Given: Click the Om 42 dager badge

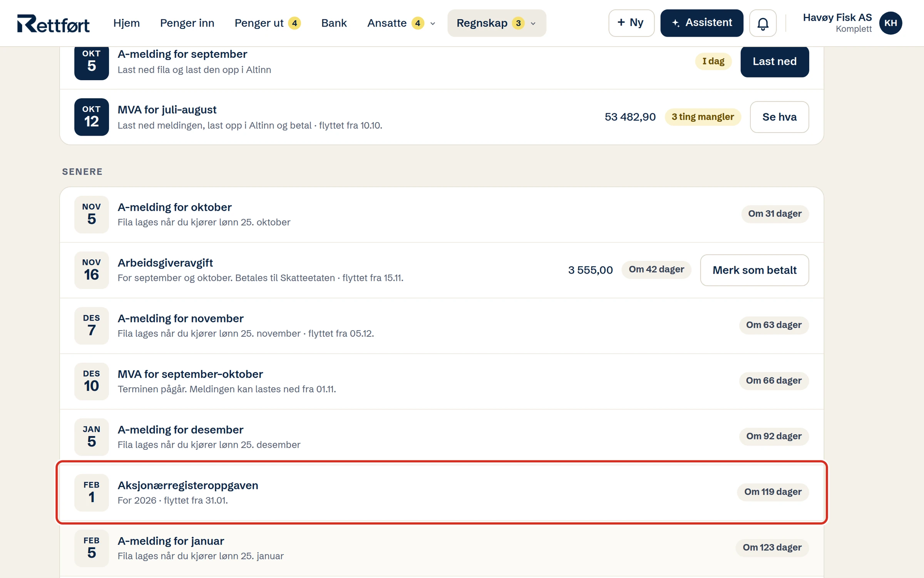Looking at the screenshot, I should click(656, 269).
